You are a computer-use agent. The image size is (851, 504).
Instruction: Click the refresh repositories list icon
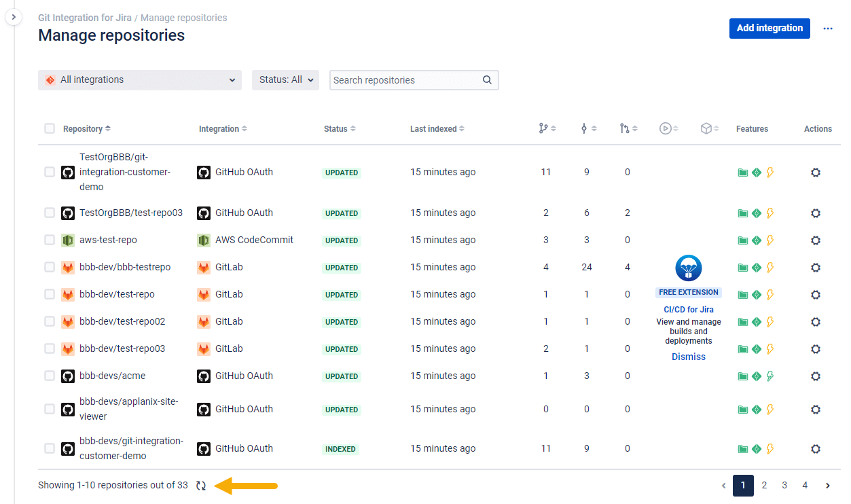coord(201,486)
